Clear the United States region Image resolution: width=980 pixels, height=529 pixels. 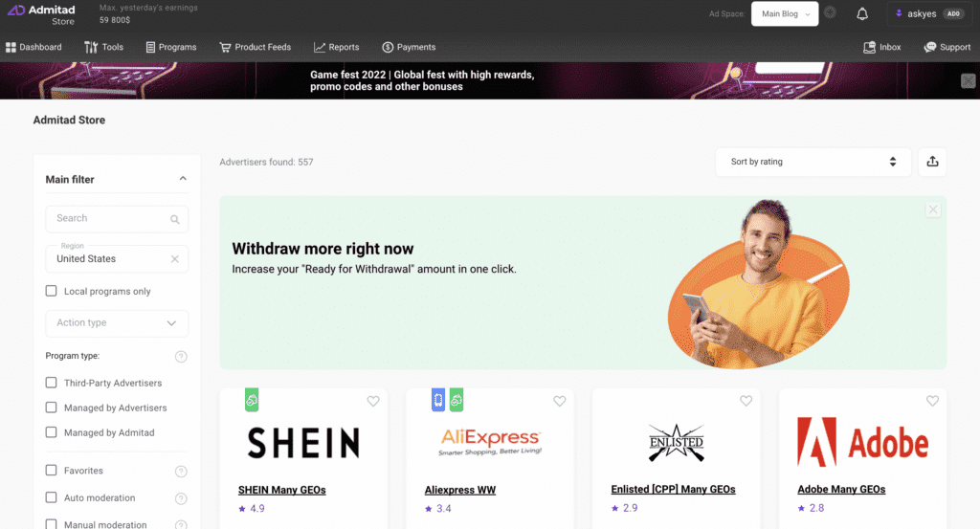(175, 258)
